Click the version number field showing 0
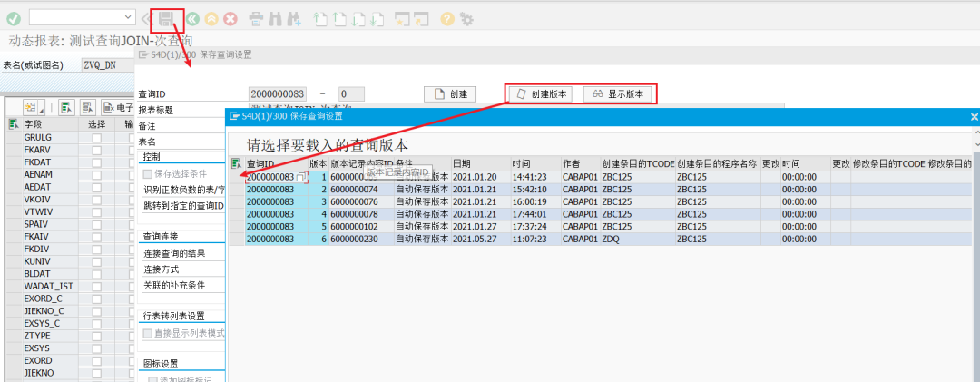Image resolution: width=980 pixels, height=382 pixels. click(x=351, y=94)
